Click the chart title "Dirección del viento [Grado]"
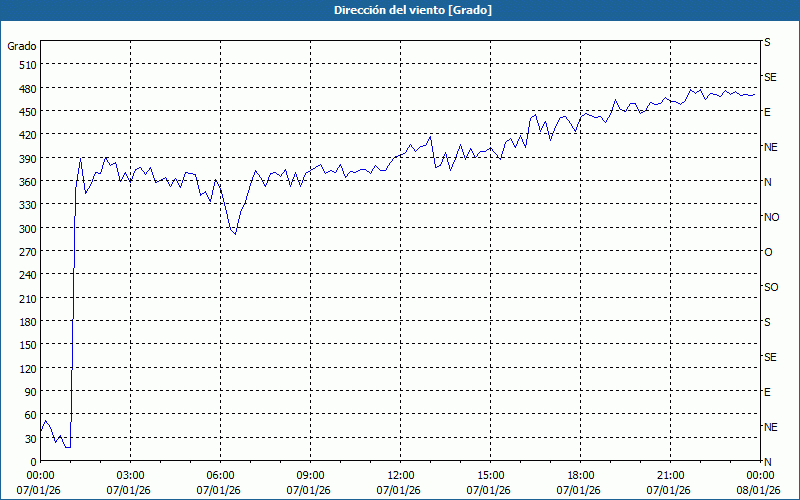The image size is (800, 500). pos(399,10)
